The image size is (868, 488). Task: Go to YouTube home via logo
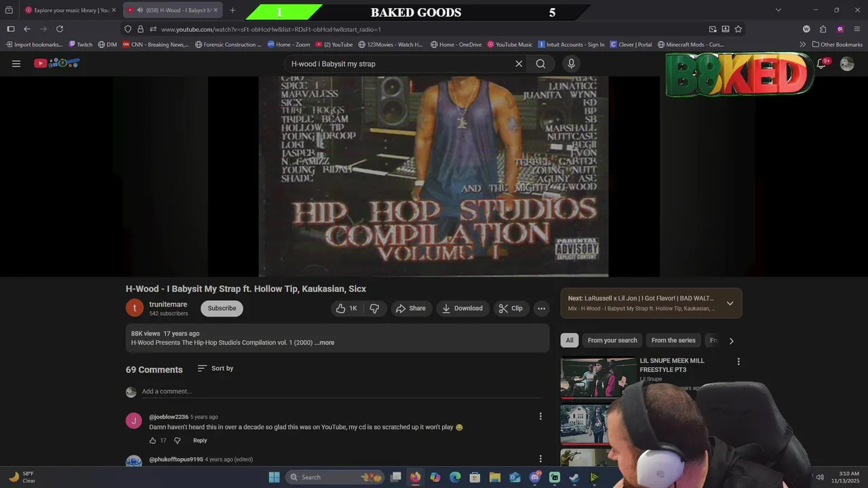(x=57, y=63)
